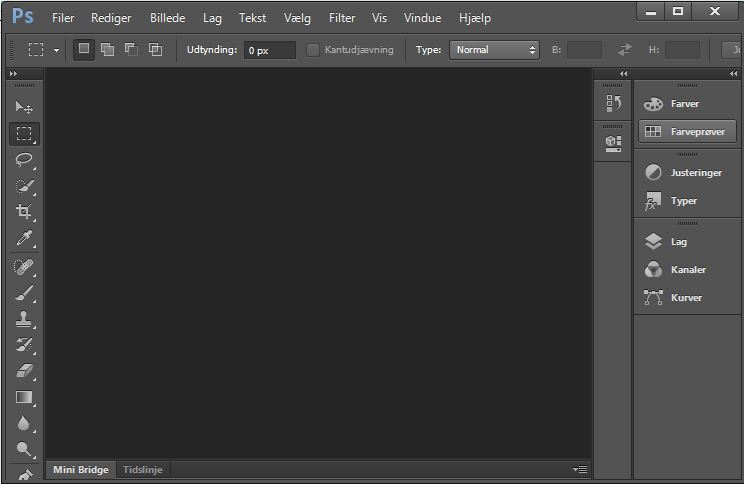This screenshot has width=744, height=484.
Task: Choose New selection mode
Action: [84, 49]
